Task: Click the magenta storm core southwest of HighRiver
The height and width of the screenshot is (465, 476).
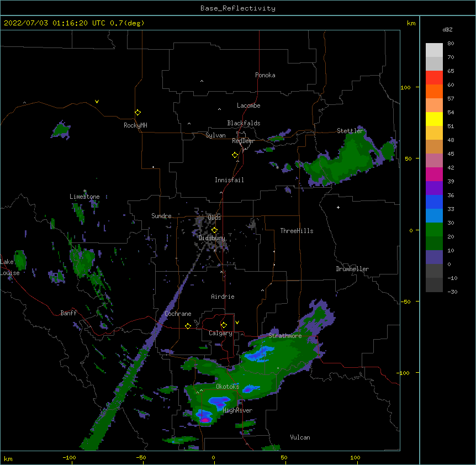Action: click(x=205, y=420)
